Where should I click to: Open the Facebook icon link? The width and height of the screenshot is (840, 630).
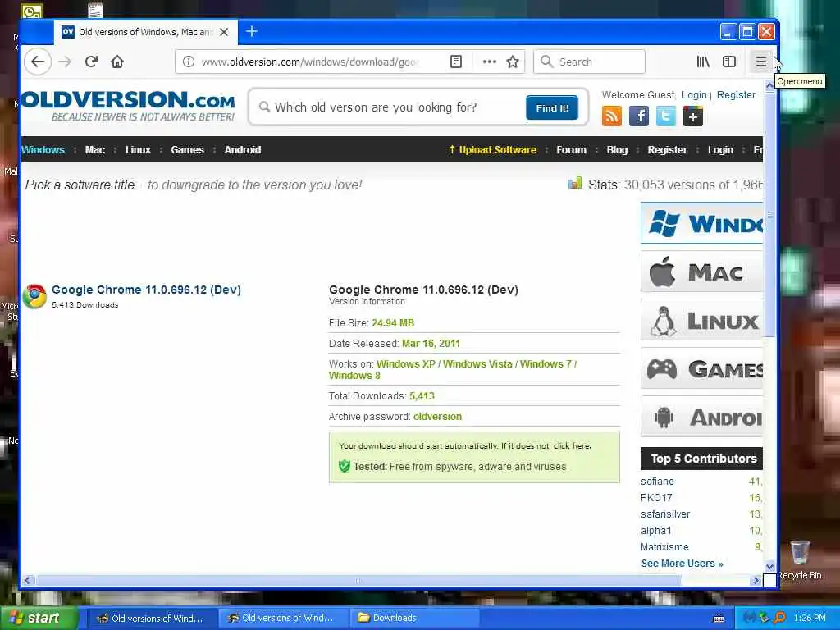(x=638, y=116)
